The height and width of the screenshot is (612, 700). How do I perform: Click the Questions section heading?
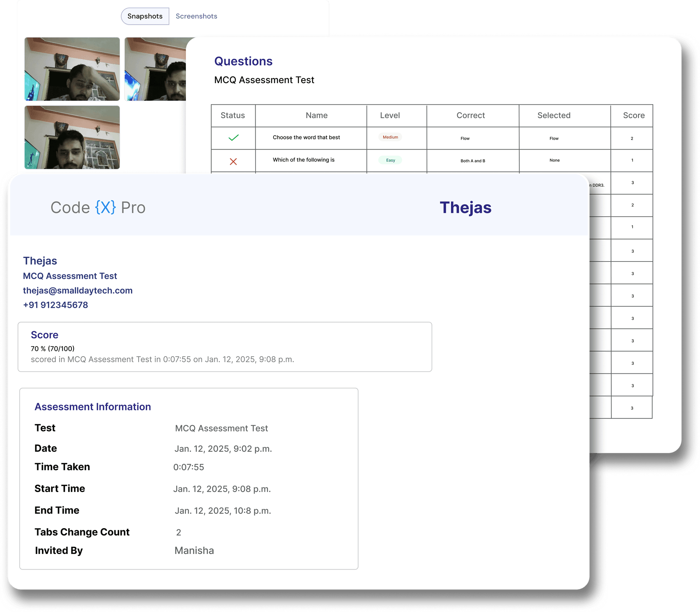tap(243, 61)
